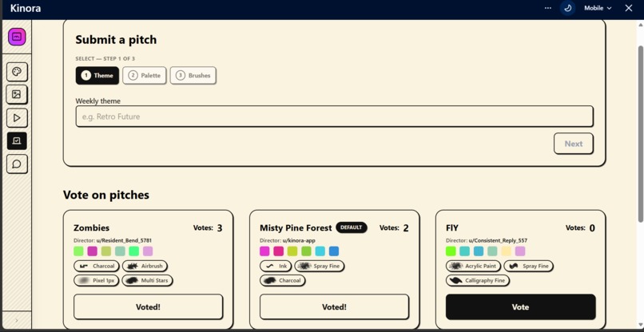Open the palette icon in the sidebar
The width and height of the screenshot is (644, 332).
pyautogui.click(x=17, y=73)
